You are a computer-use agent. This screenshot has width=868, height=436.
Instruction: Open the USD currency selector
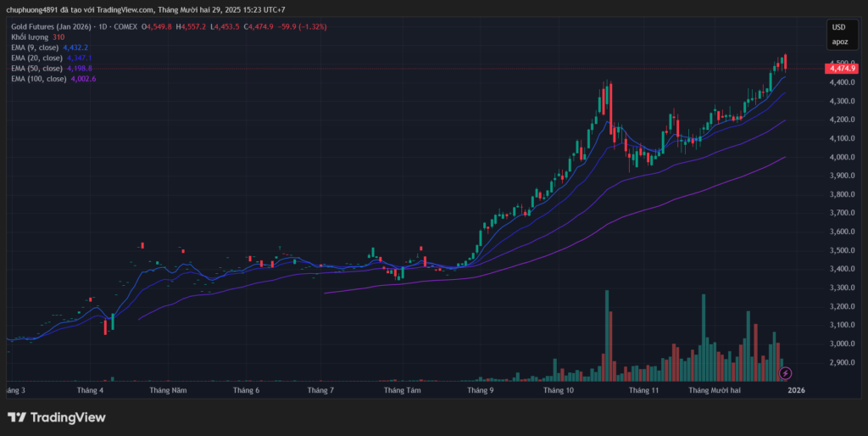click(839, 26)
